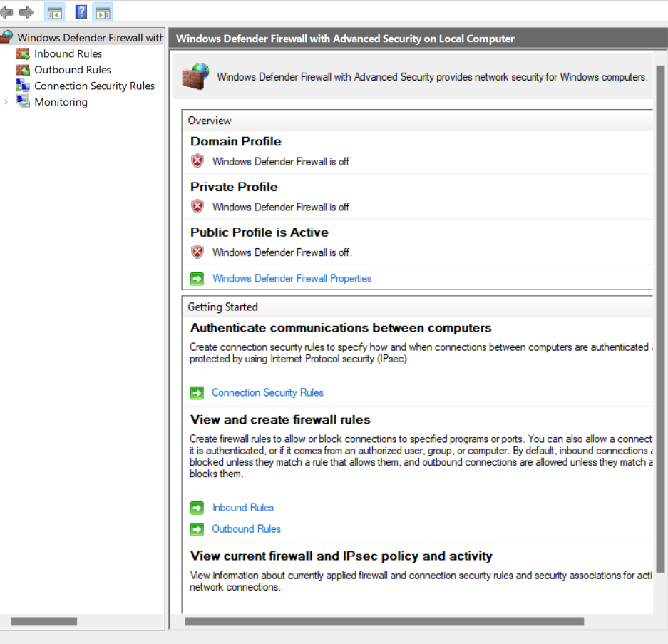This screenshot has width=668, height=644.
Task: Click the View and create firewall rules heading
Action: tap(280, 419)
